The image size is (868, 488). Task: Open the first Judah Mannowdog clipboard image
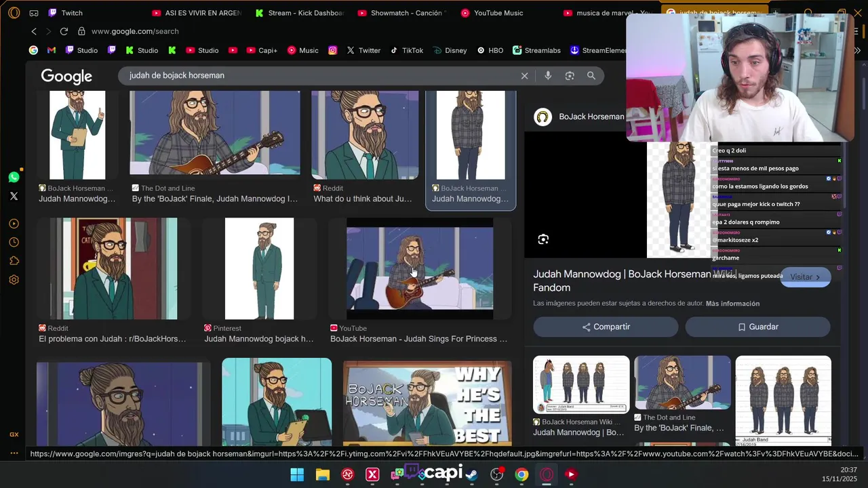coord(77,135)
